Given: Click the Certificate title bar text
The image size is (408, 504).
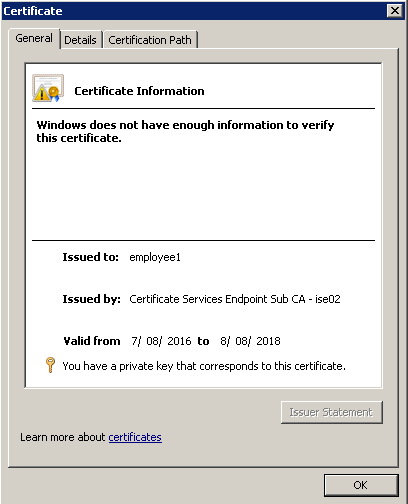Looking at the screenshot, I should coord(33,11).
